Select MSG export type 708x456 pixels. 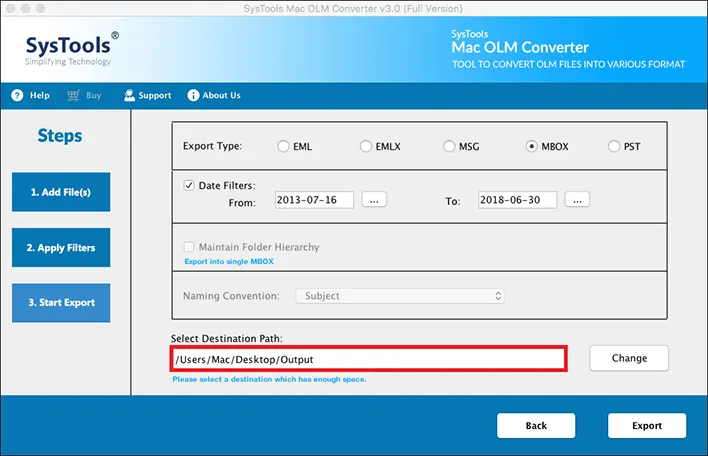[x=449, y=146]
